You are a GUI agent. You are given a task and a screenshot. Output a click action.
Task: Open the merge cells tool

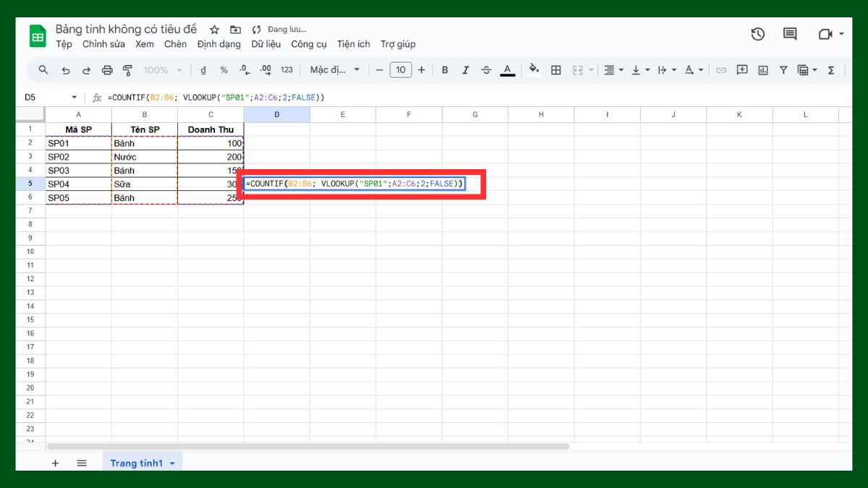click(x=577, y=70)
